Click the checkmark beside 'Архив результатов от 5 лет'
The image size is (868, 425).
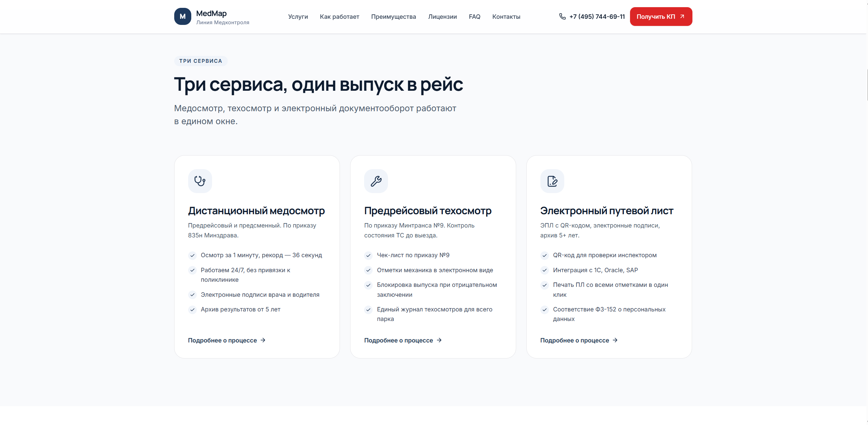point(192,310)
